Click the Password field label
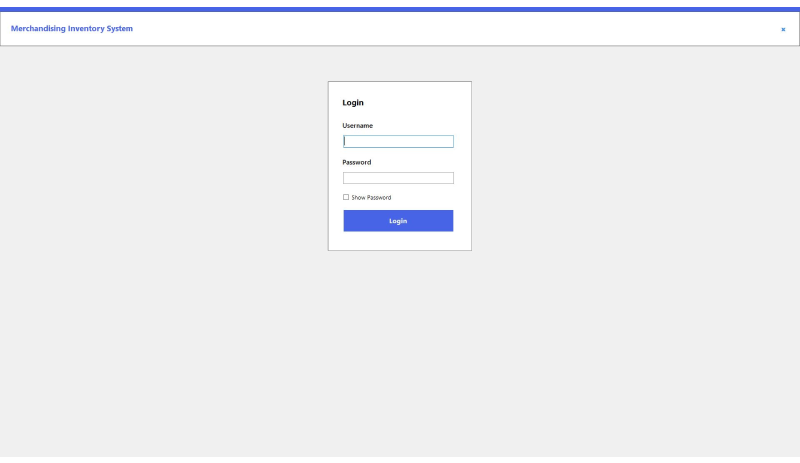The width and height of the screenshot is (800, 463). [357, 162]
